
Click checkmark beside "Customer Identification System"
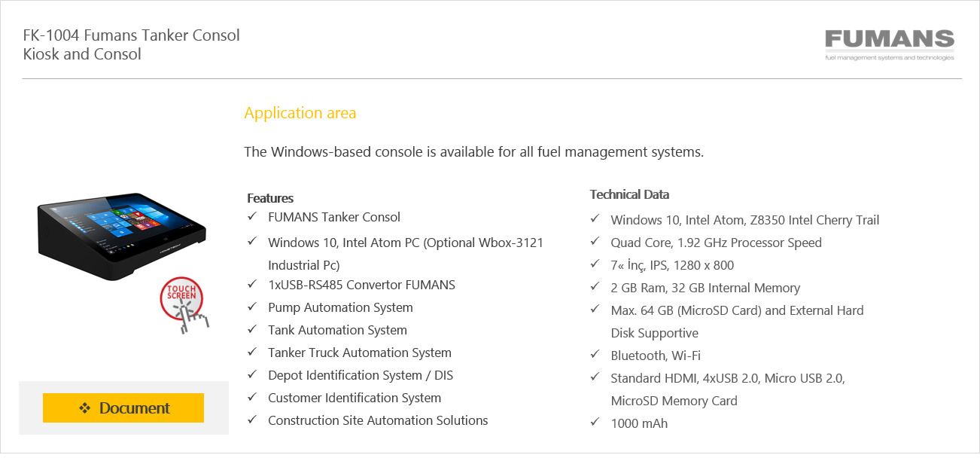pyautogui.click(x=252, y=398)
